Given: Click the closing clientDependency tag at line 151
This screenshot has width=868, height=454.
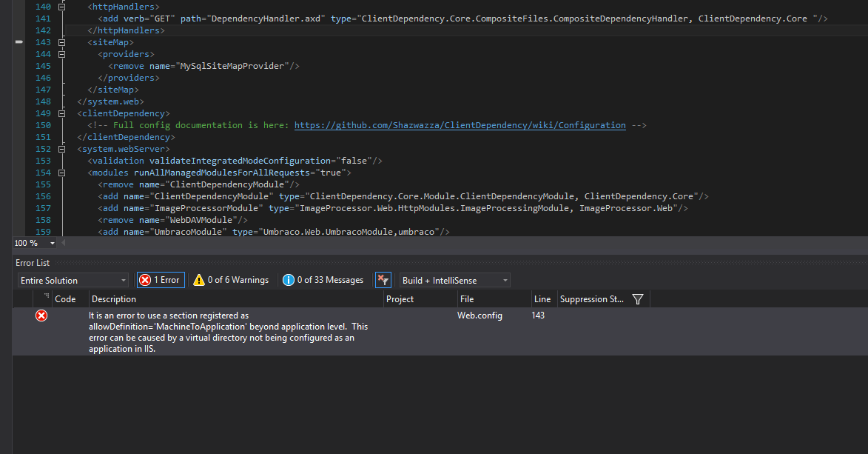Looking at the screenshot, I should click(127, 137).
